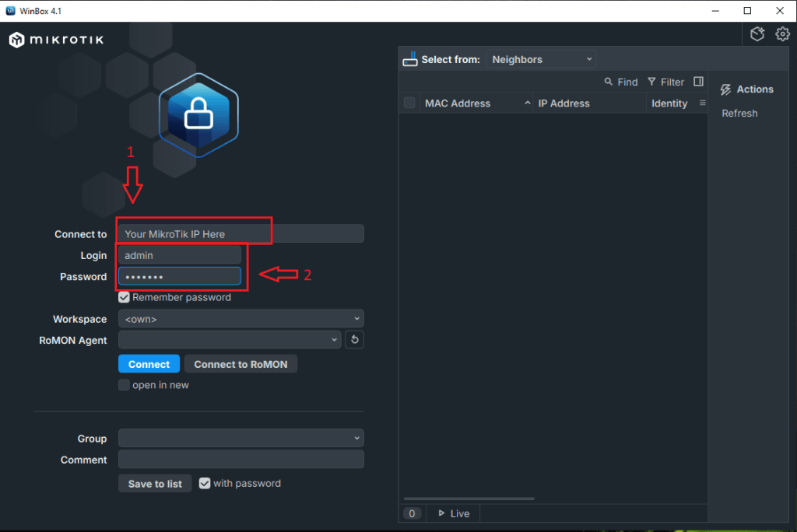This screenshot has width=797, height=532.
Task: Open the Group dropdown
Action: (241, 438)
